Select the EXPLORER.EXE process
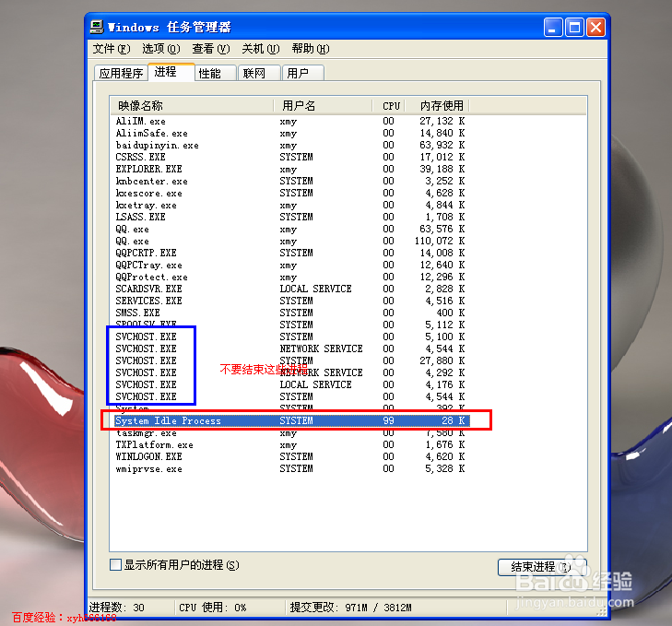Image resolution: width=672 pixels, height=626 pixels. pyautogui.click(x=290, y=170)
